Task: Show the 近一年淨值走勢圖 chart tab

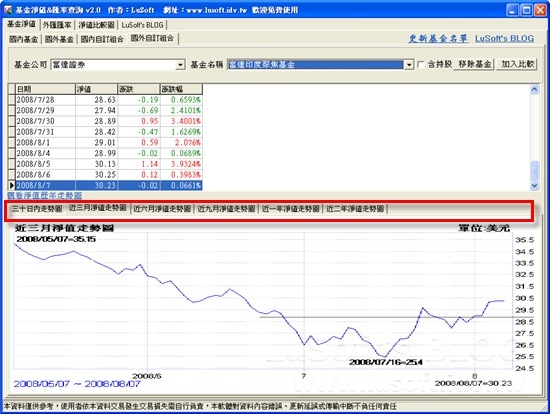Action: [x=290, y=209]
